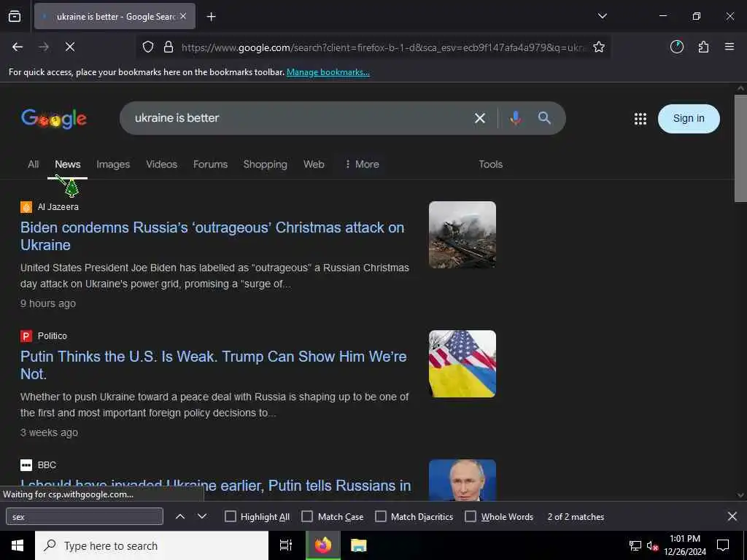Click the Google holiday logo
The image size is (747, 560).
(x=54, y=119)
